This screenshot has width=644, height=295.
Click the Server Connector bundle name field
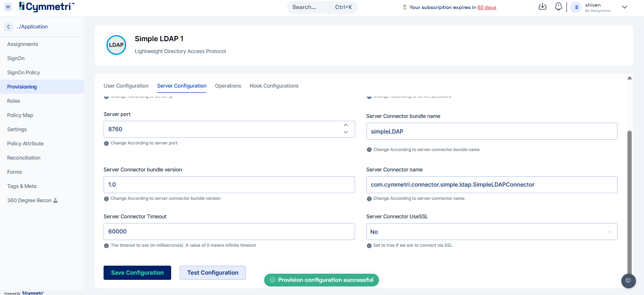pos(492,131)
